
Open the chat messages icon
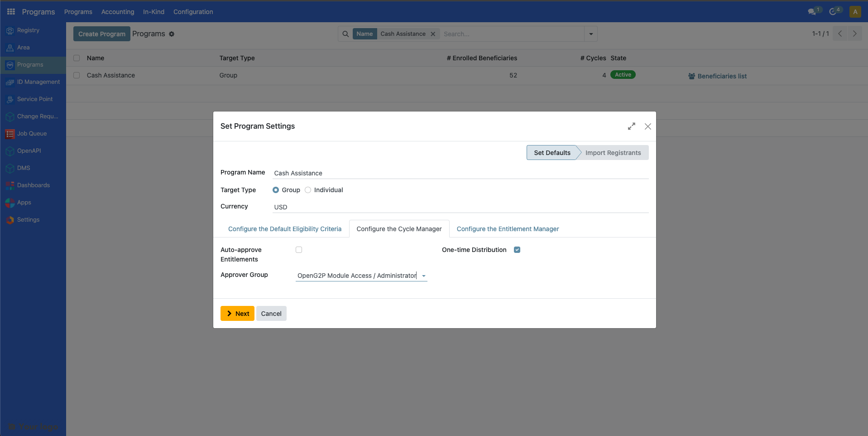click(x=812, y=12)
